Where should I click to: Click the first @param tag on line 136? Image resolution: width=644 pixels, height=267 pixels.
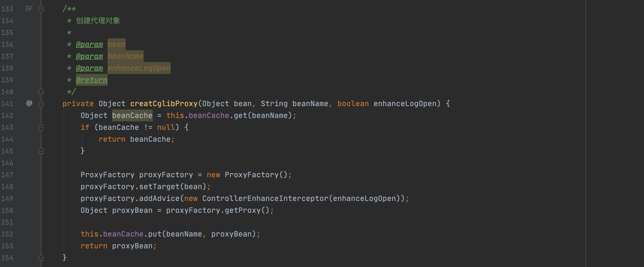pos(90,45)
